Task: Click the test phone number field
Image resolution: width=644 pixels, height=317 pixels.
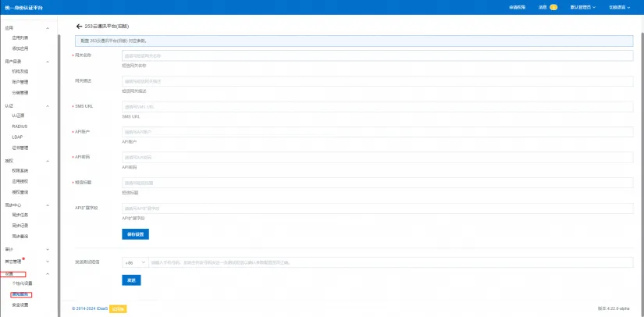Action: pyautogui.click(x=385, y=262)
